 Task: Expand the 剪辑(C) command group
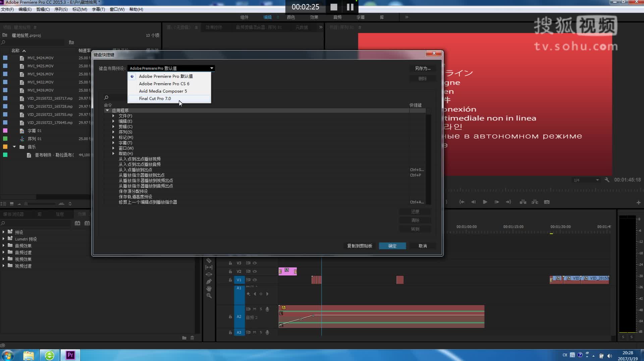point(113,127)
